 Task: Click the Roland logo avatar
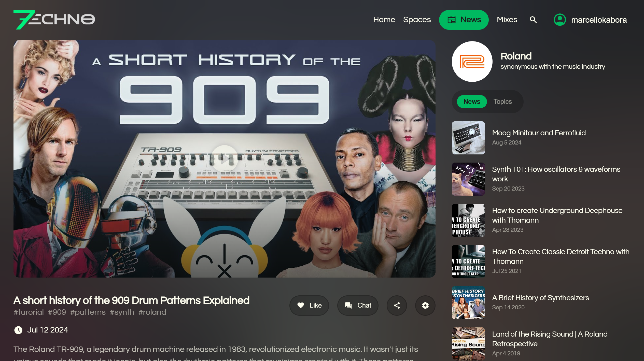[472, 62]
